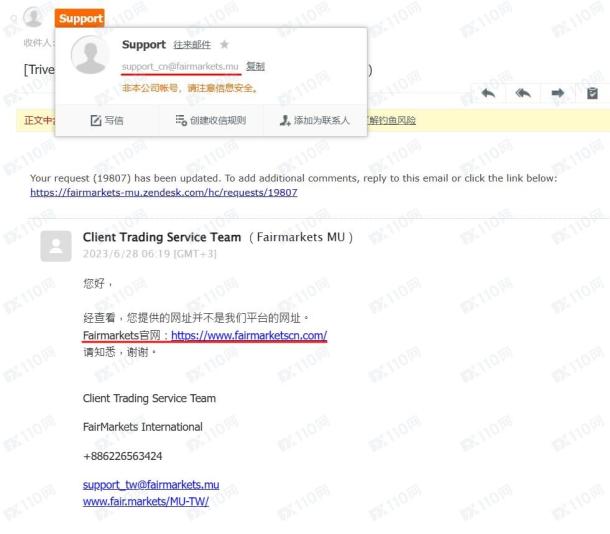Open the zendesk request 19807 link
Screen dimensions: 610x534
click(x=164, y=193)
